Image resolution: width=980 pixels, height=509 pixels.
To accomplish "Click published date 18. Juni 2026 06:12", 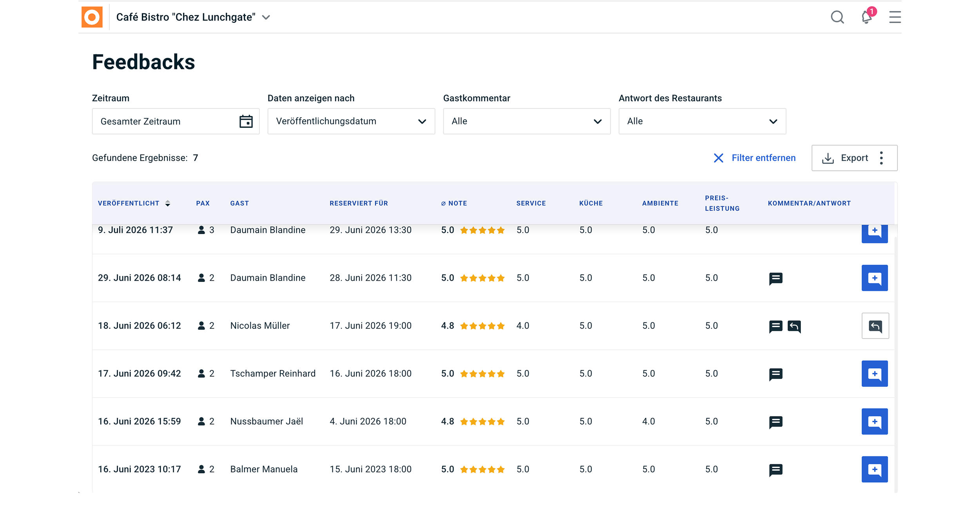I will pyautogui.click(x=140, y=326).
